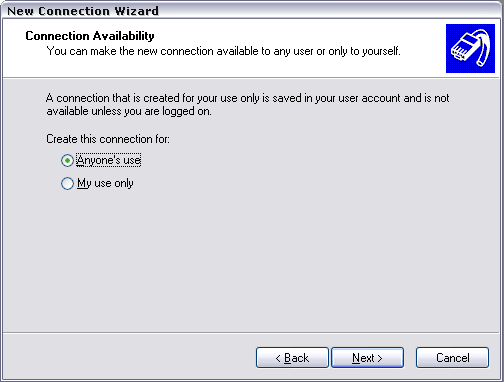Click the empty circle beside "My use only"
This screenshot has height=382, width=504.
[67, 183]
